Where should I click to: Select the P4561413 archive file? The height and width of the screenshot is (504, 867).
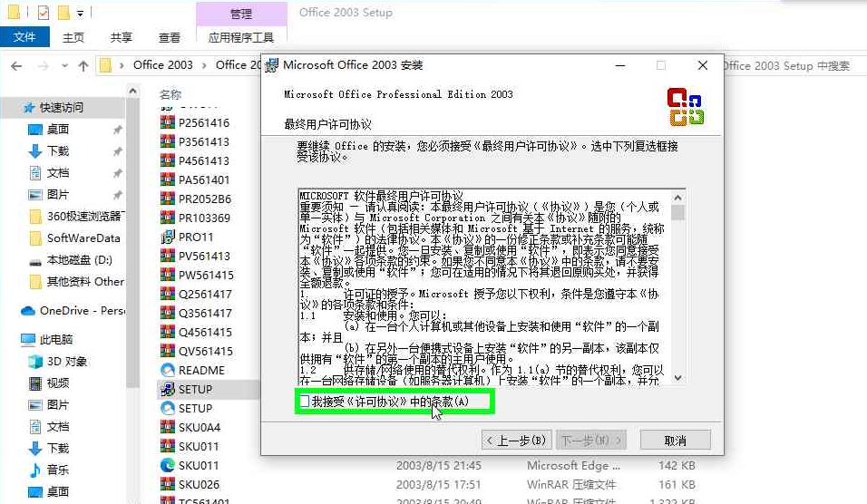203,160
